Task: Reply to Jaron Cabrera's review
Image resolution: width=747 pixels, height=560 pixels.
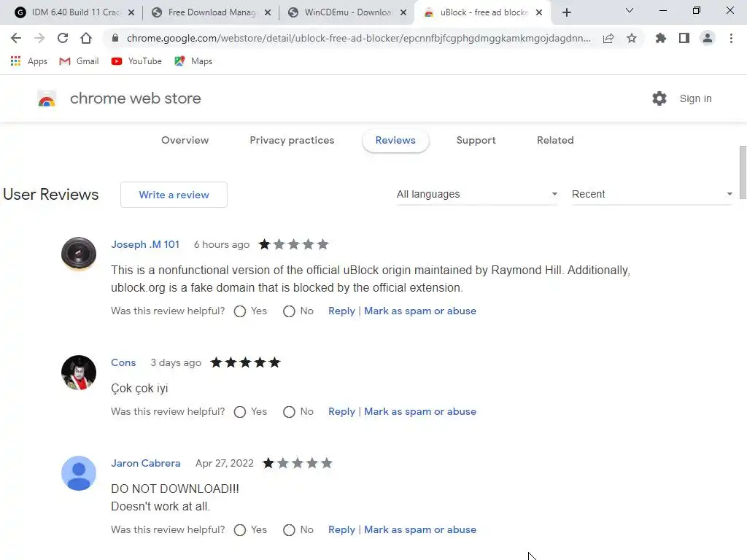Action: 341,530
